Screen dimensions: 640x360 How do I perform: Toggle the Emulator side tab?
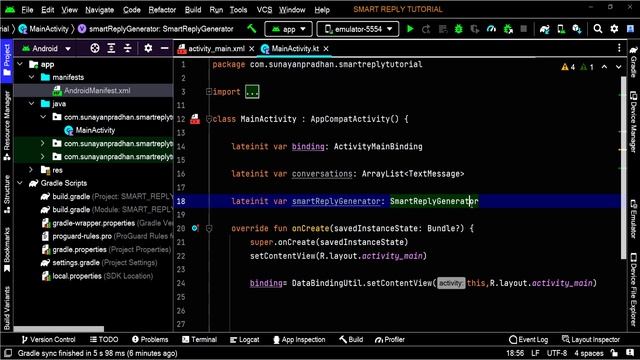coord(633,219)
